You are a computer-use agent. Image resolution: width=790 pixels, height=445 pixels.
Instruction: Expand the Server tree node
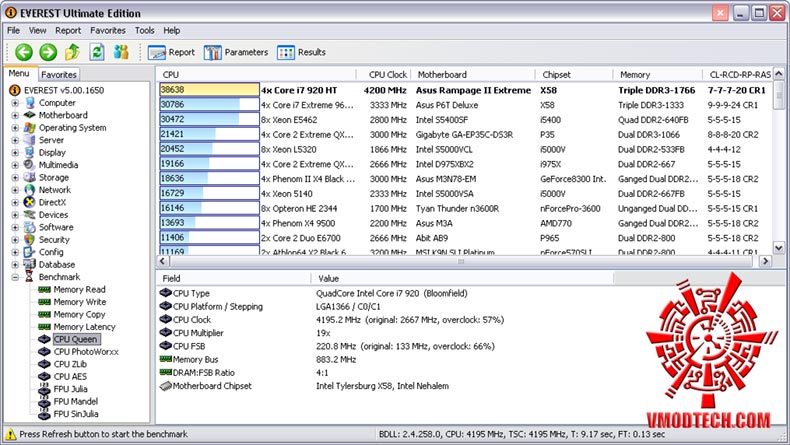coord(15,140)
